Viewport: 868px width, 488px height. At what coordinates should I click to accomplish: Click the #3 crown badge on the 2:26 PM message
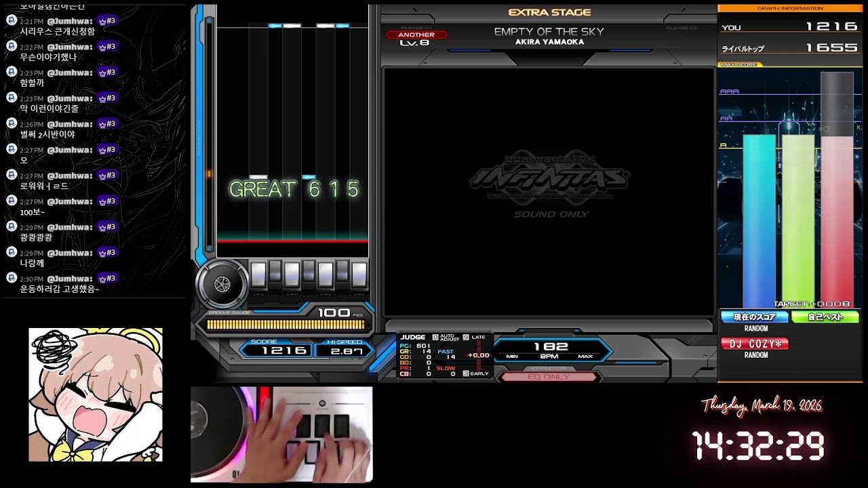pyautogui.click(x=107, y=124)
